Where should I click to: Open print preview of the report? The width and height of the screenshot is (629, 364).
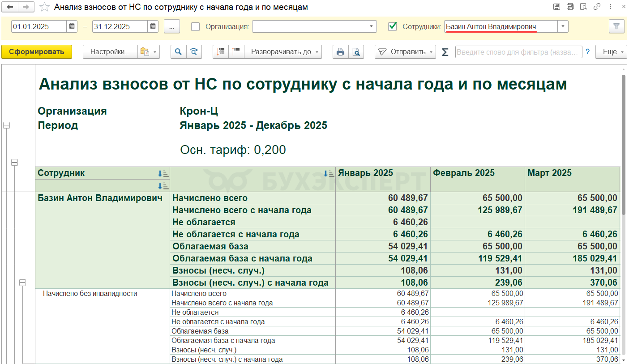coord(356,52)
